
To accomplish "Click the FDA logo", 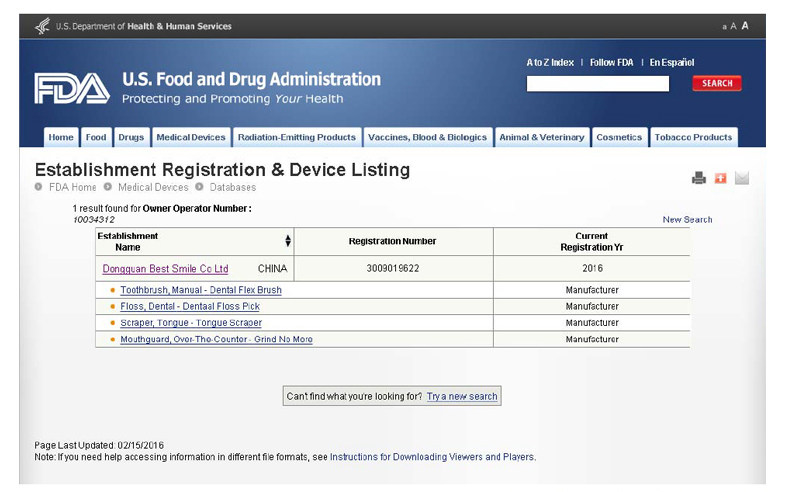I will [71, 89].
